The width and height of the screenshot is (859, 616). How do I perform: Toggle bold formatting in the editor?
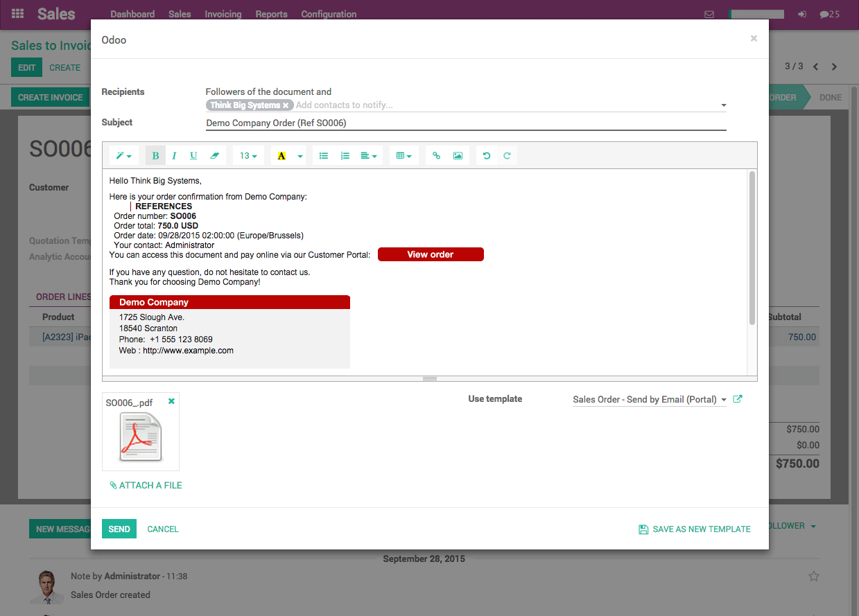pos(155,156)
